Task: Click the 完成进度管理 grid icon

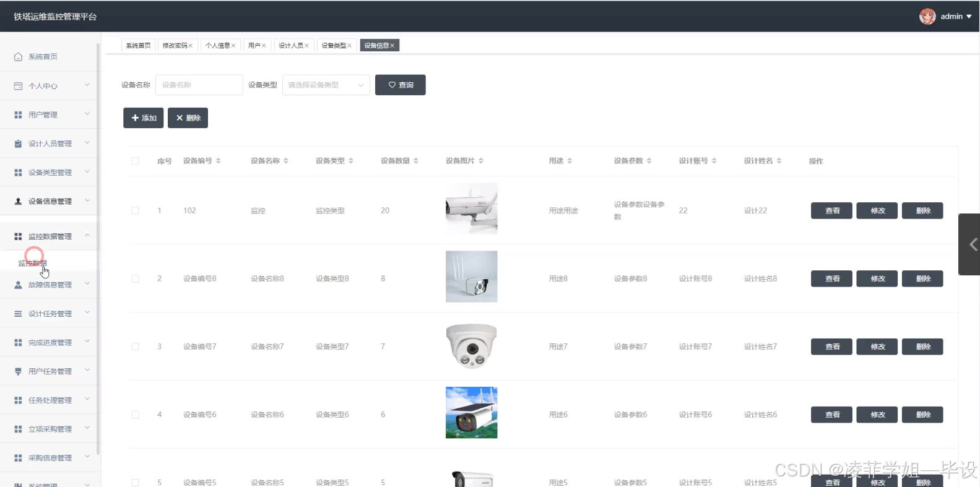Action: [18, 342]
